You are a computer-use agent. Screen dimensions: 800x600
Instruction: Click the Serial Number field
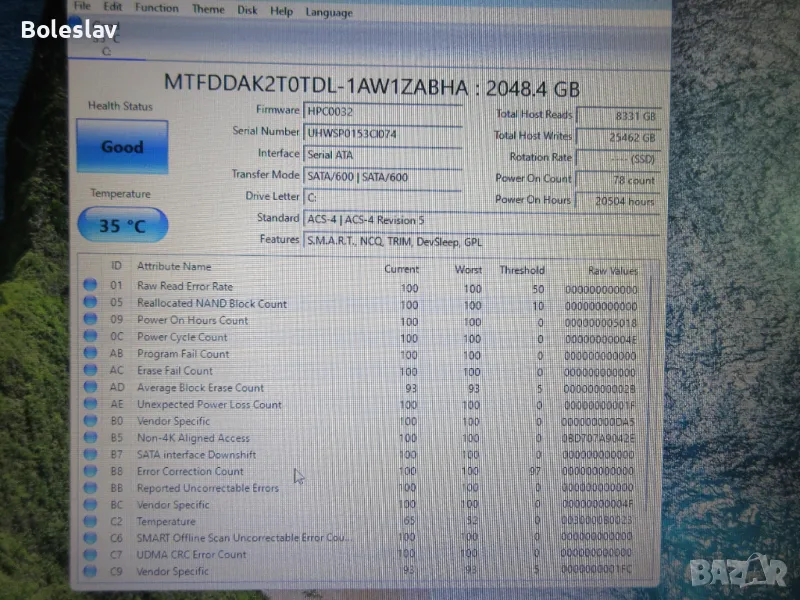click(383, 132)
